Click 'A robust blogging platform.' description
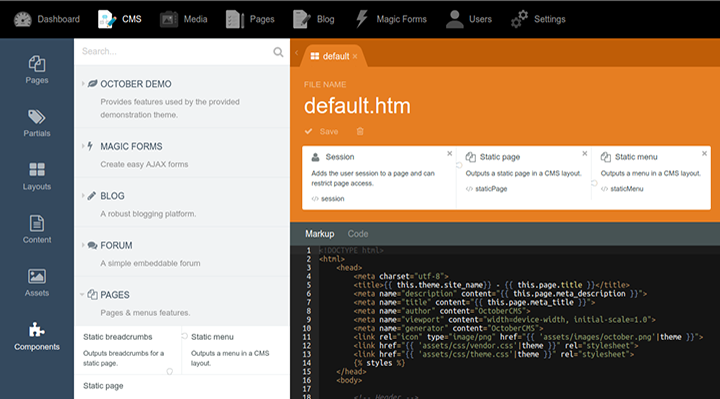 (148, 214)
